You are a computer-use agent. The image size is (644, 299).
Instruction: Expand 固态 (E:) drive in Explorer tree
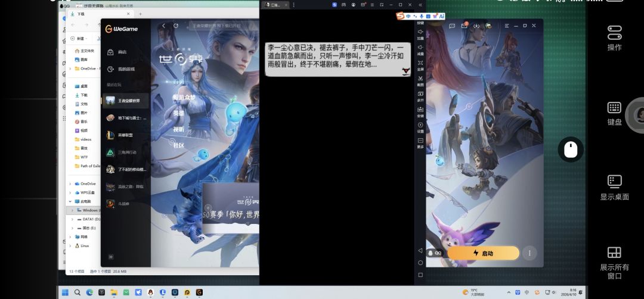pos(73,228)
